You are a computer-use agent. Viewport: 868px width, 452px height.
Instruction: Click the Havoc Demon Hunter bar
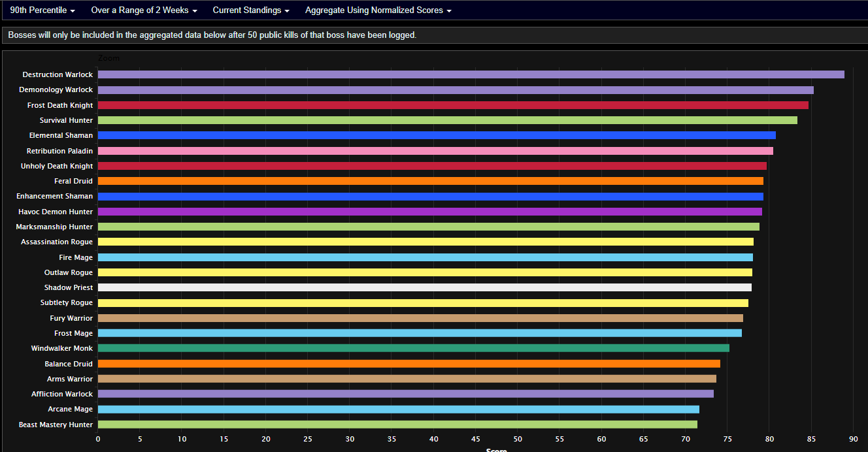pos(430,212)
